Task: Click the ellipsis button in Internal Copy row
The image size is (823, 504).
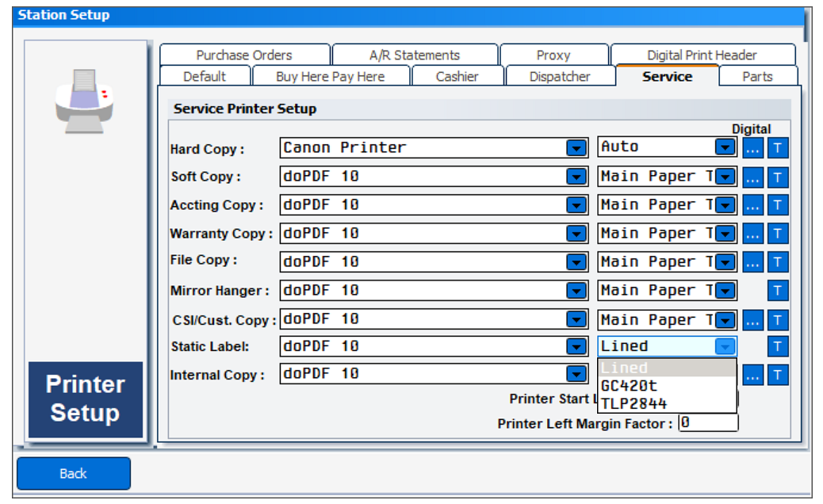Action: tap(752, 375)
